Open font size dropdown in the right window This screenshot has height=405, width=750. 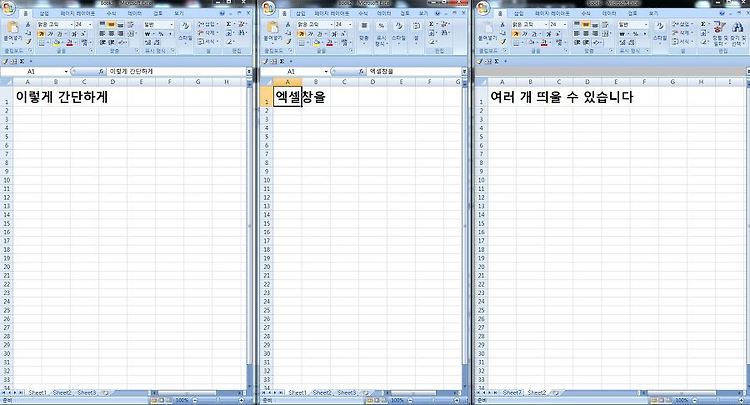point(565,24)
